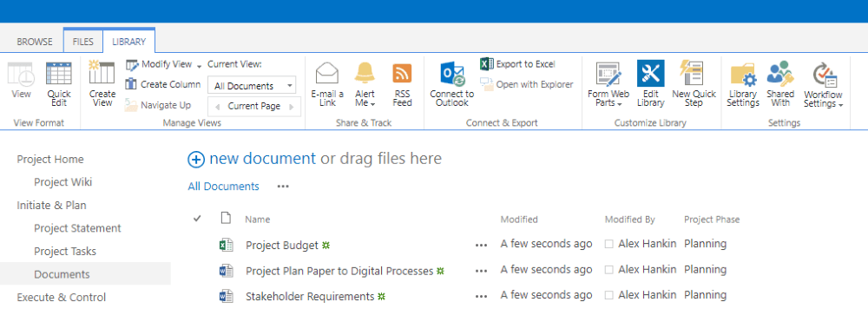Click Alex Hankin in Stakeholder Requirements row
Screen dimensions: 868x315
click(x=648, y=296)
